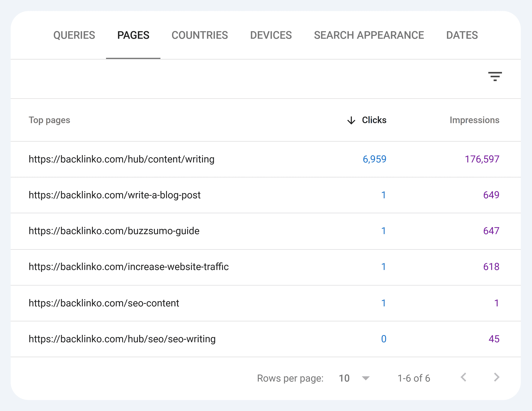Open the rows per page dropdown
Image resolution: width=532 pixels, height=411 pixels.
(x=354, y=378)
